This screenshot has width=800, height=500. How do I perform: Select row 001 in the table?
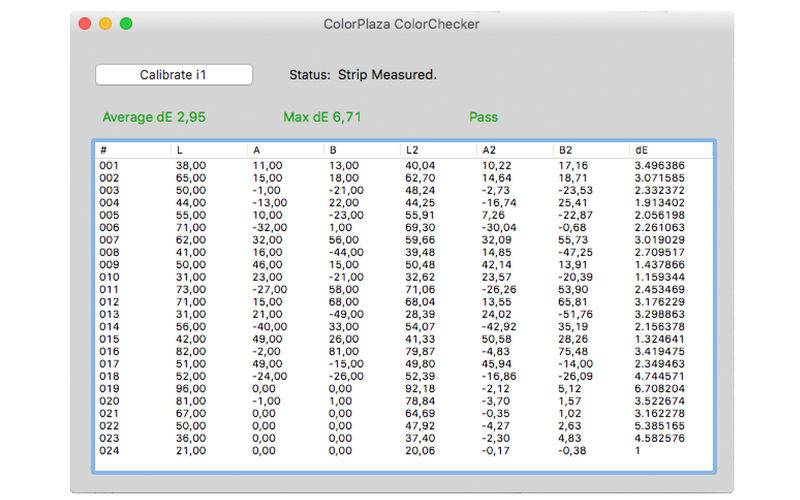pyautogui.click(x=404, y=165)
